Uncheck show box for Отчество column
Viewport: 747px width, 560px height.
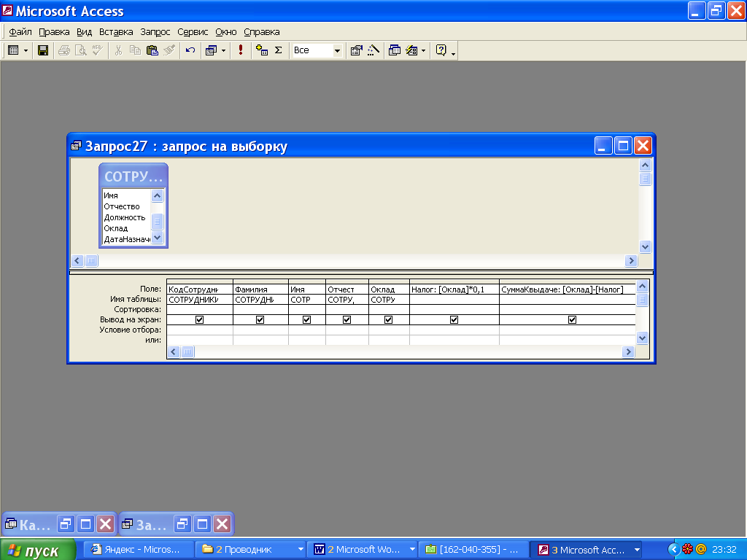(347, 319)
